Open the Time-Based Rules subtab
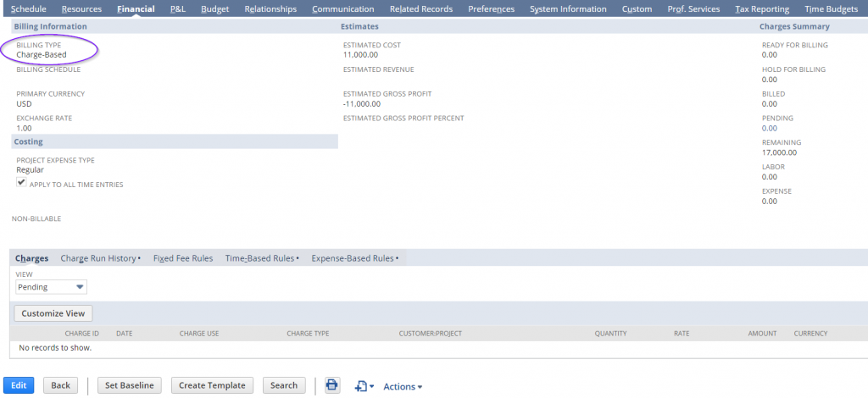The height and width of the screenshot is (398, 868). pyautogui.click(x=260, y=258)
